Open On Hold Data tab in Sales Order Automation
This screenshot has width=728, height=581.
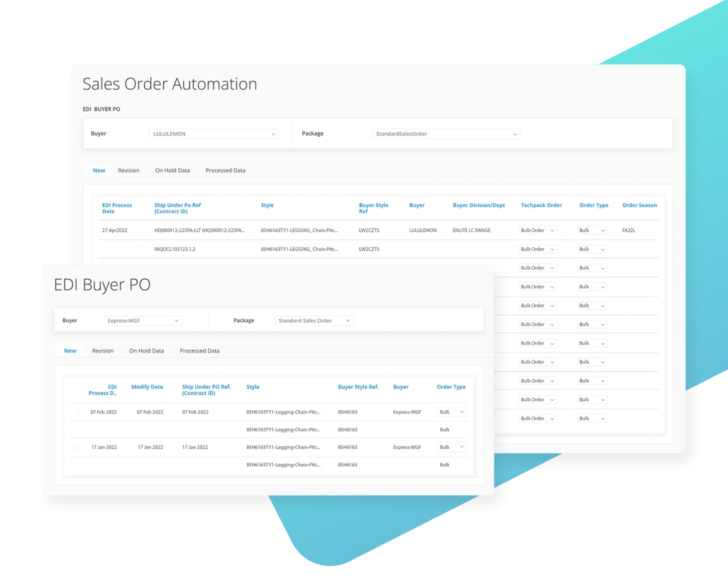coord(172,170)
